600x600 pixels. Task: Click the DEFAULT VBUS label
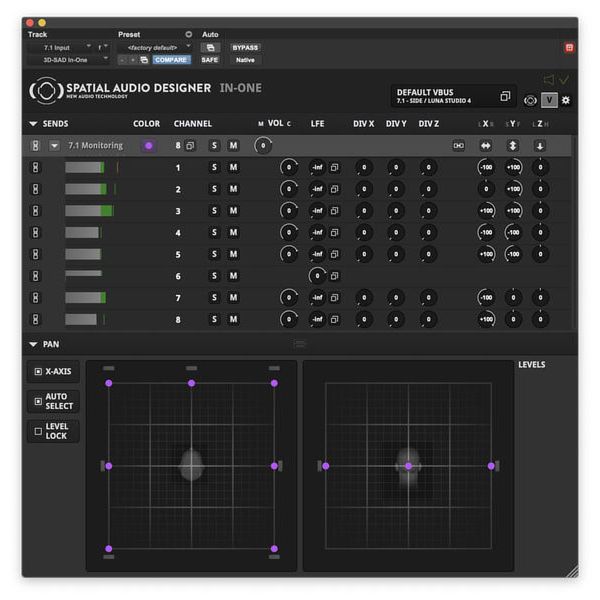coord(425,92)
